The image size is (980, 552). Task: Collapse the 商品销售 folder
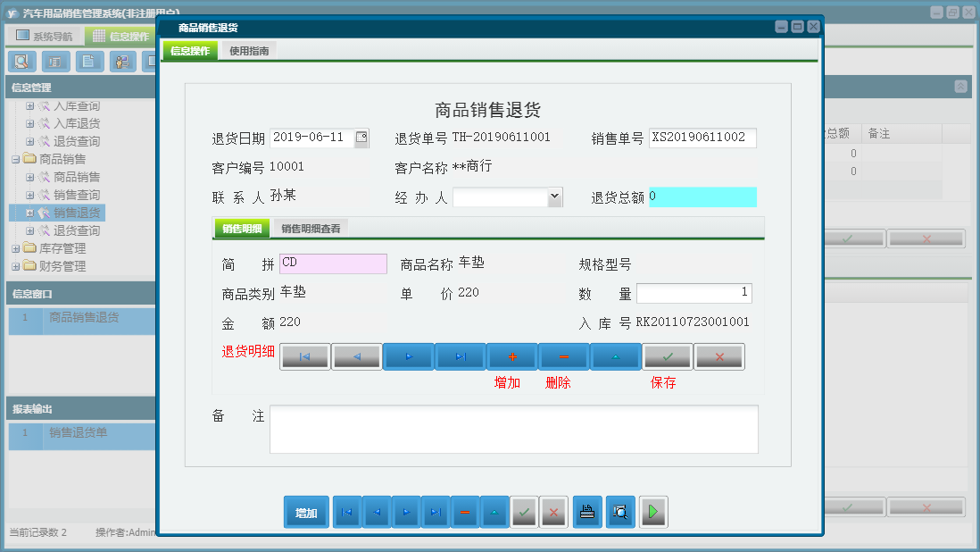click(x=16, y=159)
